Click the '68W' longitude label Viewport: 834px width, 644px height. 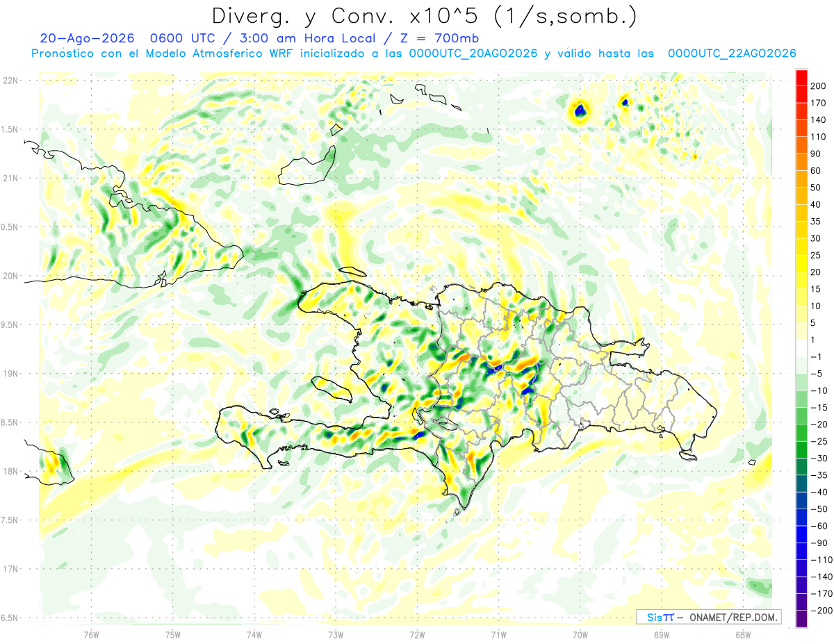tap(743, 634)
